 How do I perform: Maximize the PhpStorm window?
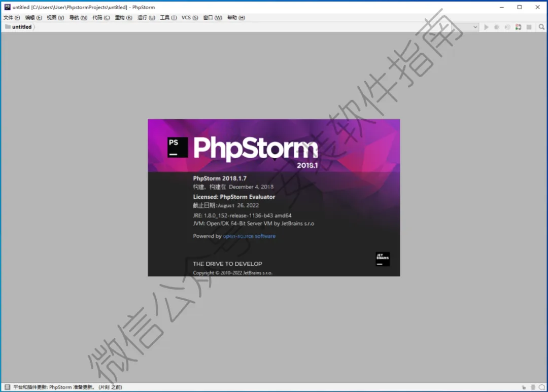[x=520, y=7]
